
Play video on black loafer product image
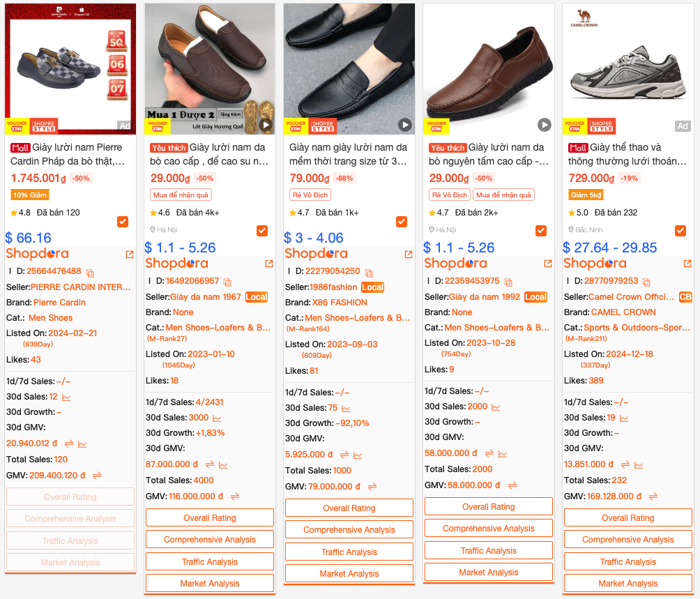405,125
